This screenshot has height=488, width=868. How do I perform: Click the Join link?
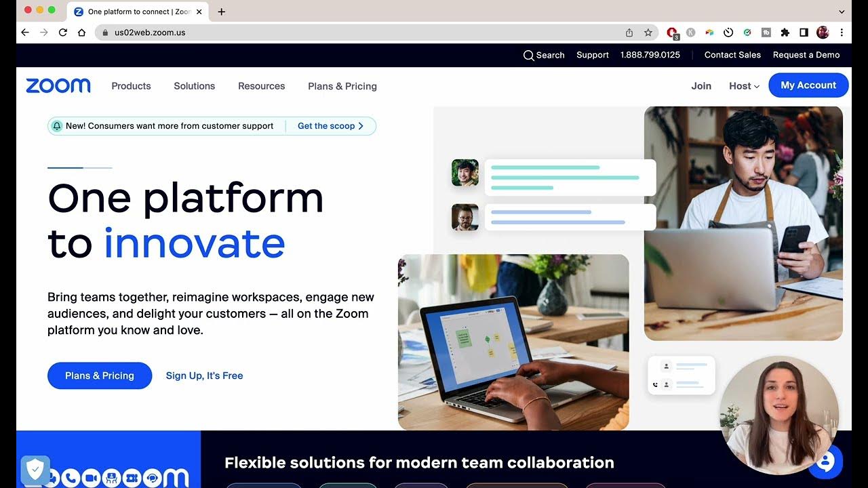tap(701, 86)
